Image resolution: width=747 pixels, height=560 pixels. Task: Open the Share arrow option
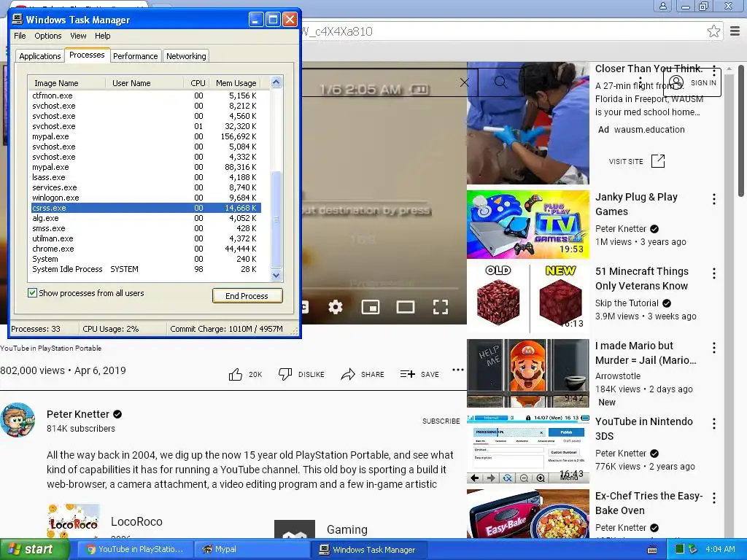(348, 374)
